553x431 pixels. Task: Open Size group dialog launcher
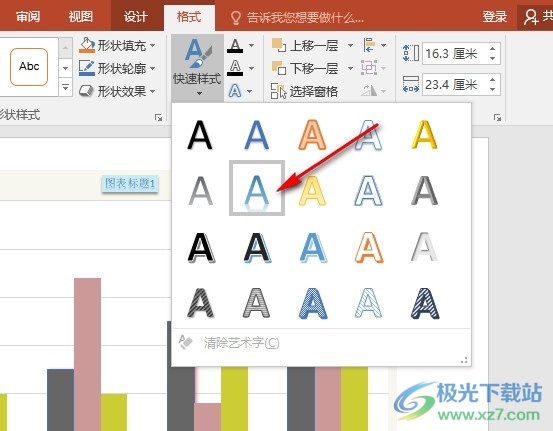497,117
